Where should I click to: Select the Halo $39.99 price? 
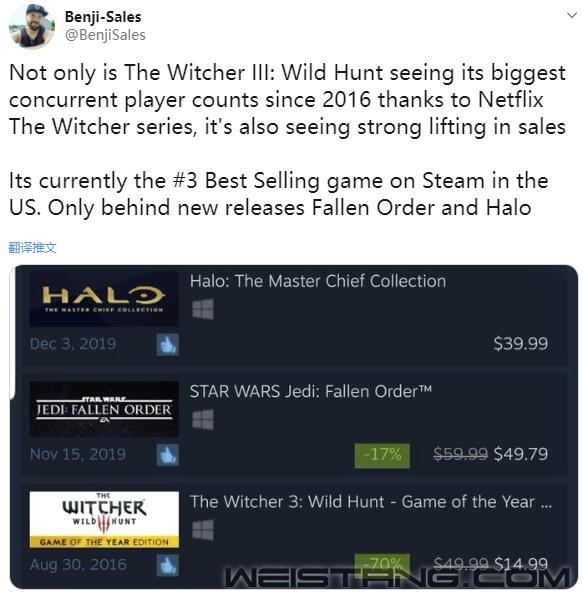[520, 343]
